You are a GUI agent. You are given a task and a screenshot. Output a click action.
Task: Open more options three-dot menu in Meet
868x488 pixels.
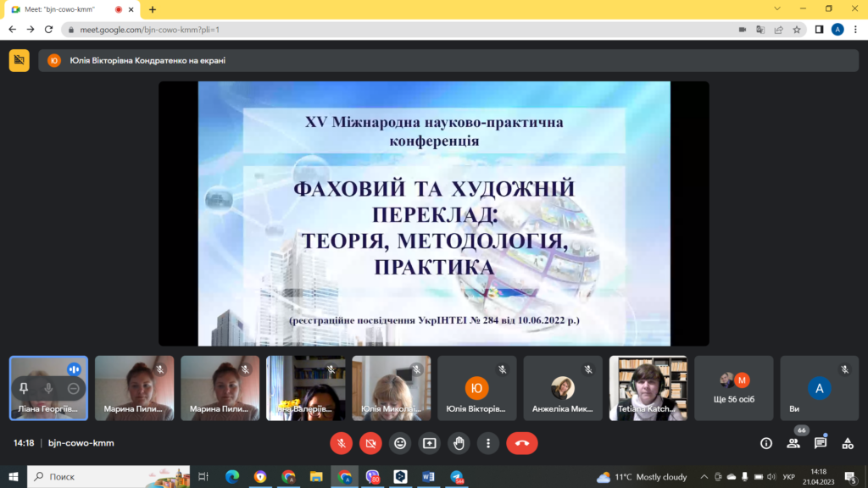487,443
